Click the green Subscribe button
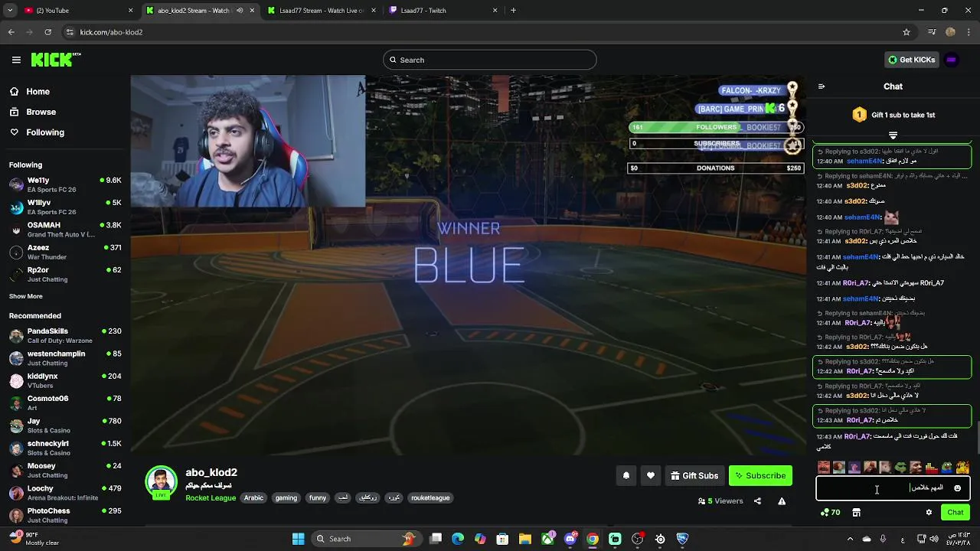 point(760,476)
